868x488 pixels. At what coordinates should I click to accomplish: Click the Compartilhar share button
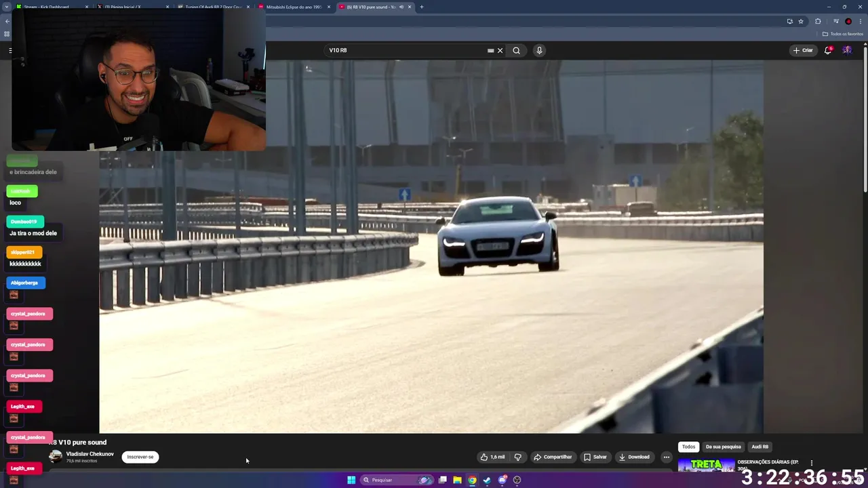pyautogui.click(x=553, y=457)
